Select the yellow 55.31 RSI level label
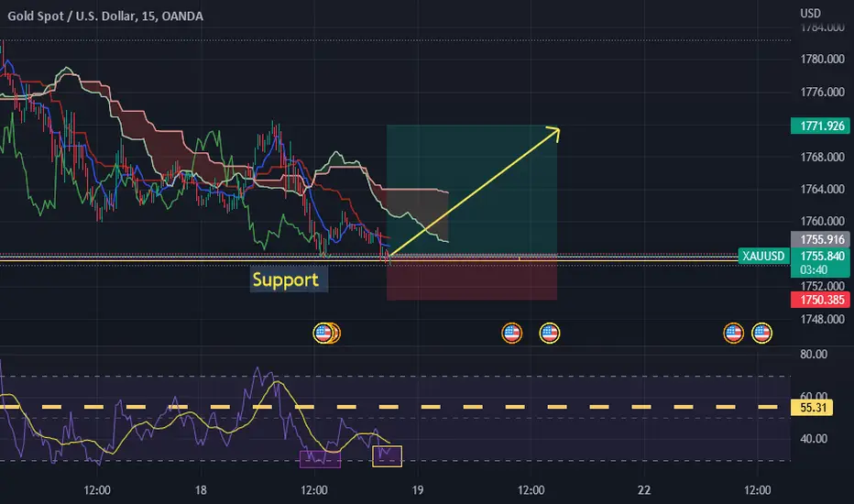 pos(812,408)
